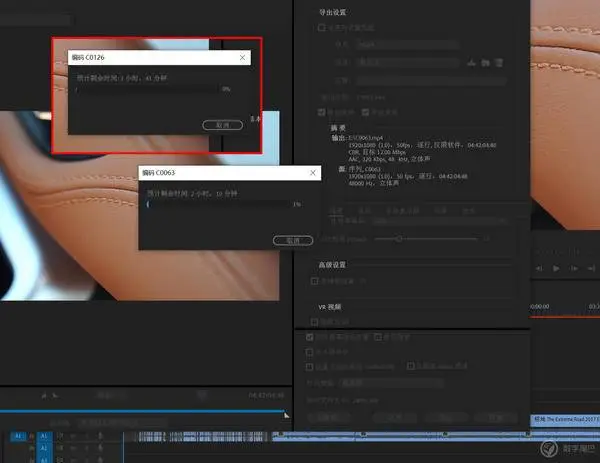Close the C0063 encoding dialog
This screenshot has width=600, height=463.
coord(313,173)
